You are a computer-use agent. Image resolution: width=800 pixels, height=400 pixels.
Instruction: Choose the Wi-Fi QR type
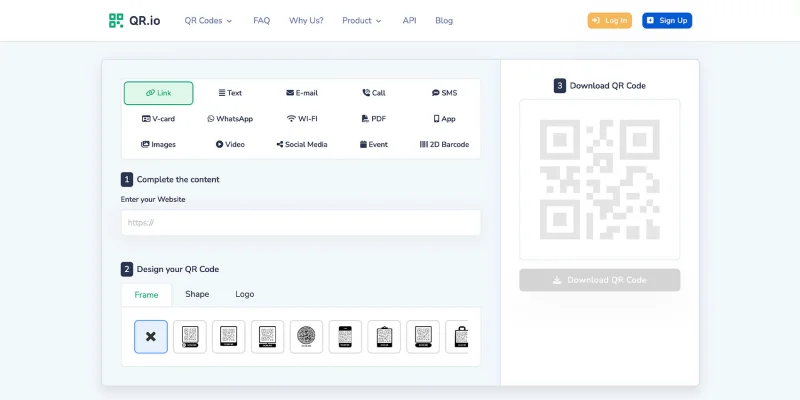[301, 119]
